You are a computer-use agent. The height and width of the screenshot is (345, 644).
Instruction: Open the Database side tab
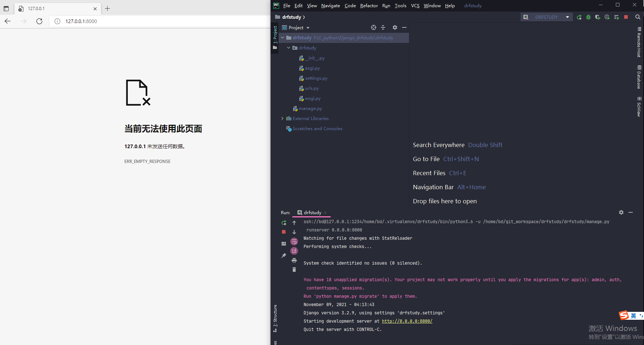tap(639, 78)
